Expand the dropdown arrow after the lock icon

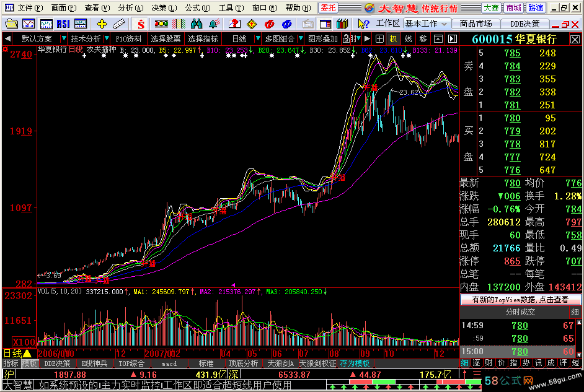(358, 38)
